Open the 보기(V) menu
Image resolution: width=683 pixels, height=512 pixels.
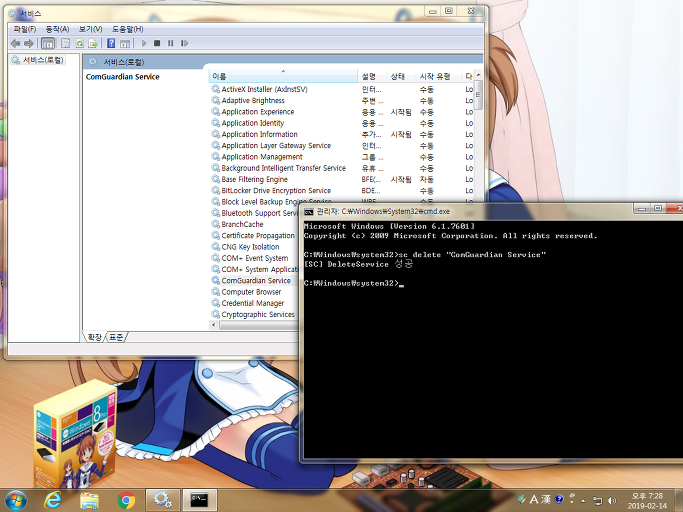(91, 29)
